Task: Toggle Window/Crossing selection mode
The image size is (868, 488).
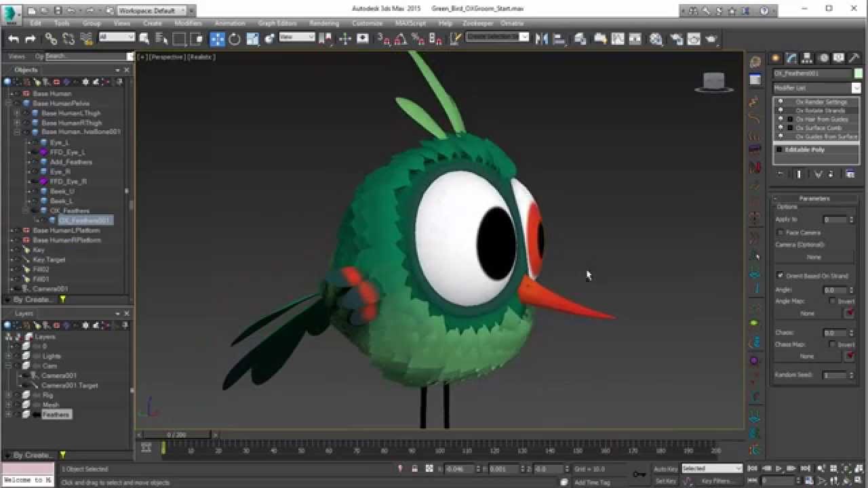Action: click(197, 39)
